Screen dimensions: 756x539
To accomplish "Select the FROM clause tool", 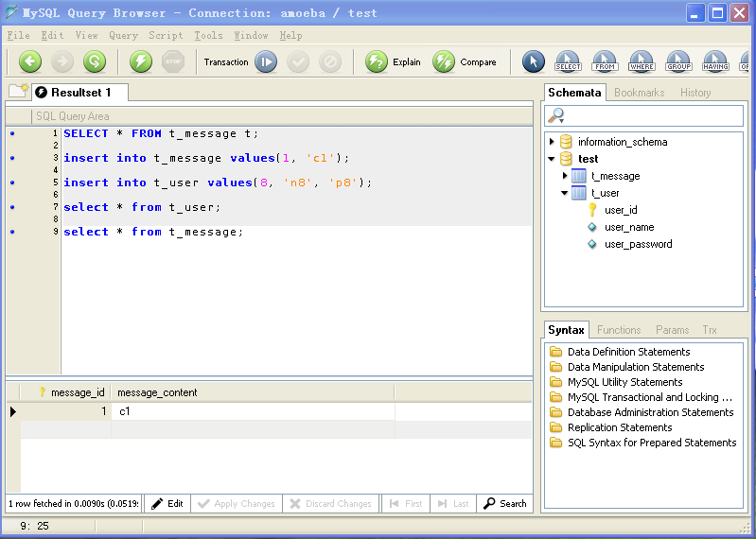I will 605,61.
